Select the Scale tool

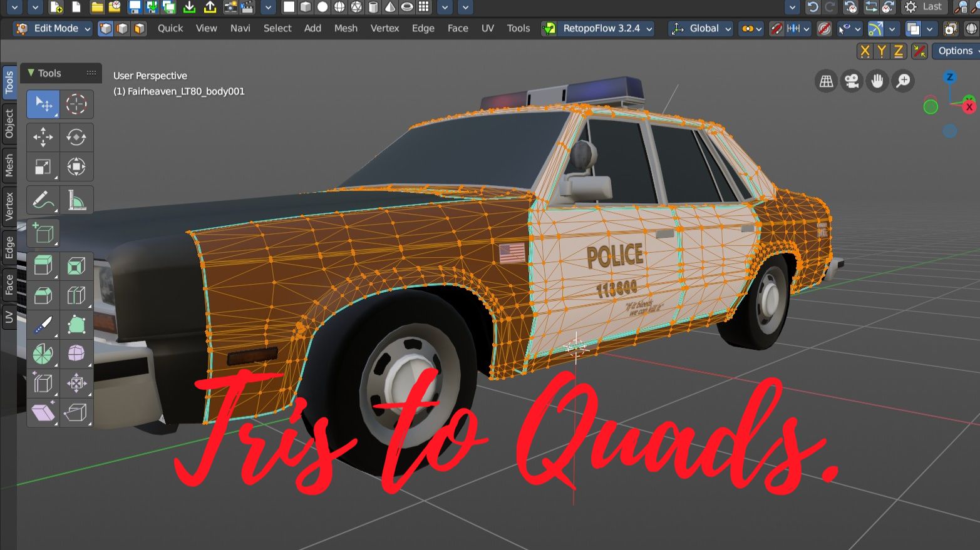point(43,167)
